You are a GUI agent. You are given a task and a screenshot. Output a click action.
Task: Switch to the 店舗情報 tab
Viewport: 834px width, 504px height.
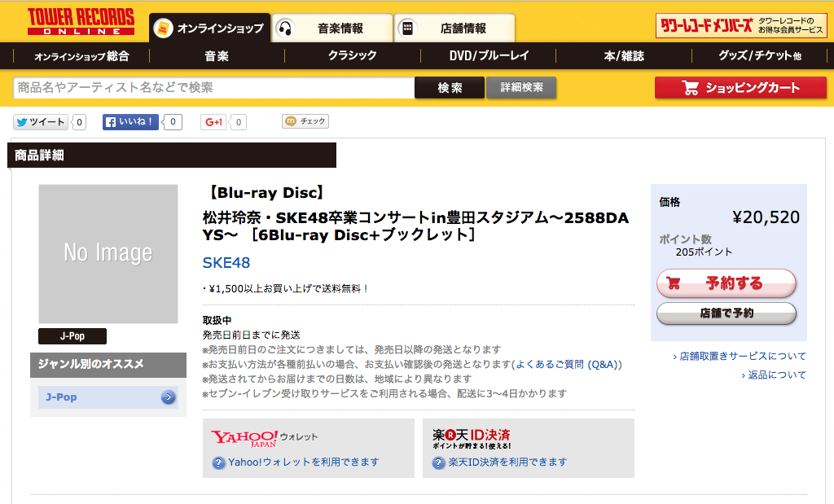(x=454, y=28)
